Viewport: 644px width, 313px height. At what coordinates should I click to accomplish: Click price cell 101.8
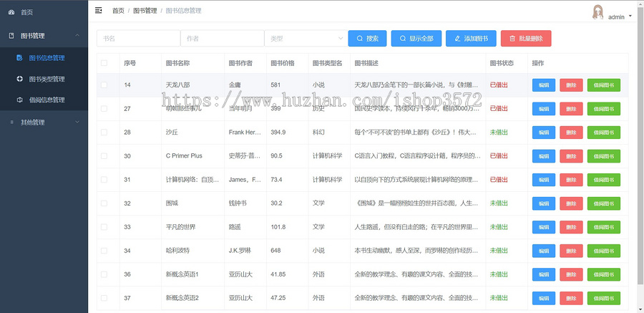[x=278, y=227]
